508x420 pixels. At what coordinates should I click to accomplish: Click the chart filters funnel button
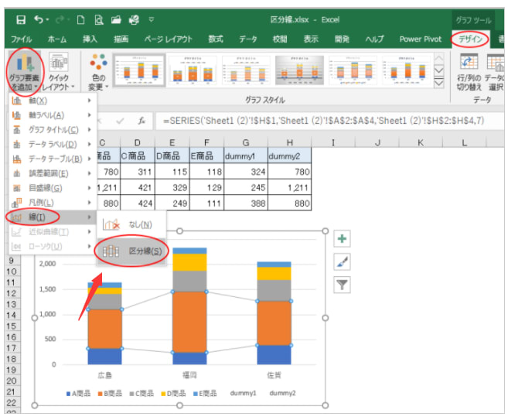(342, 285)
